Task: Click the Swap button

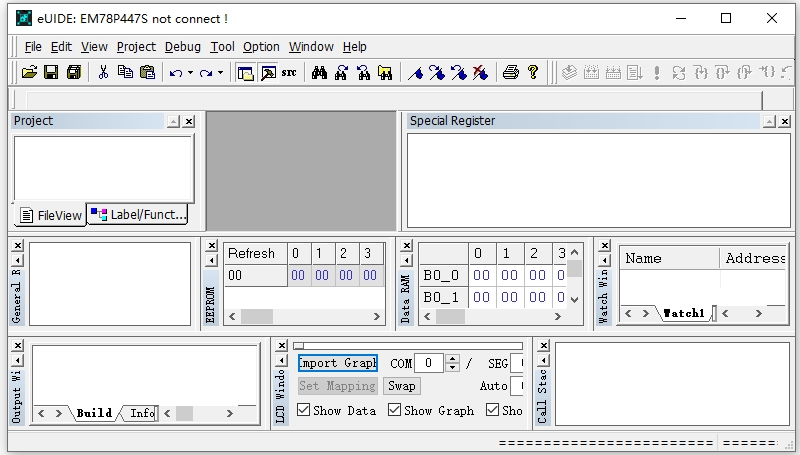Action: pyautogui.click(x=402, y=386)
